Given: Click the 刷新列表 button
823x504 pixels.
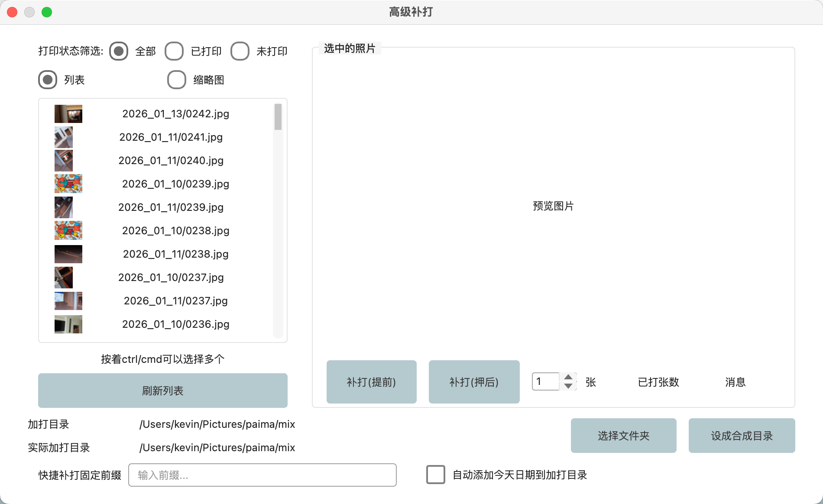Looking at the screenshot, I should coord(163,391).
